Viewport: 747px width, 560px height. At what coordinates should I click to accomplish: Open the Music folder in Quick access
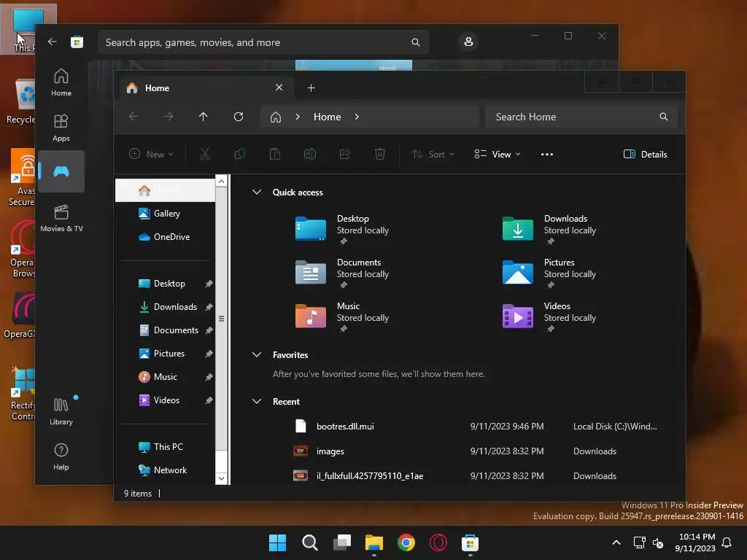pos(342,316)
